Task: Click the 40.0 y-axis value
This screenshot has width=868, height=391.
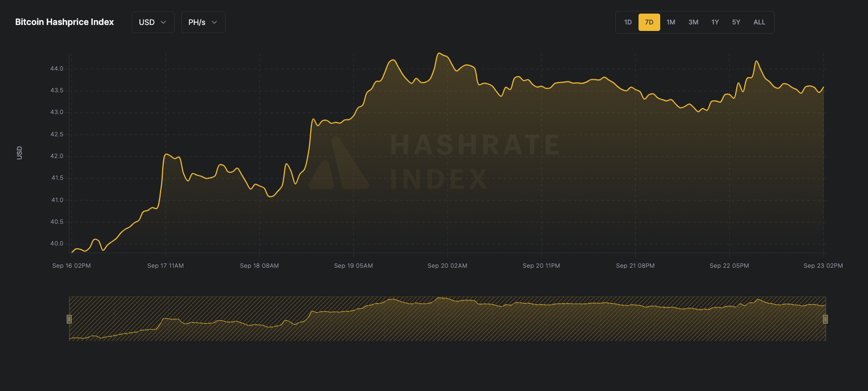Action: point(57,244)
